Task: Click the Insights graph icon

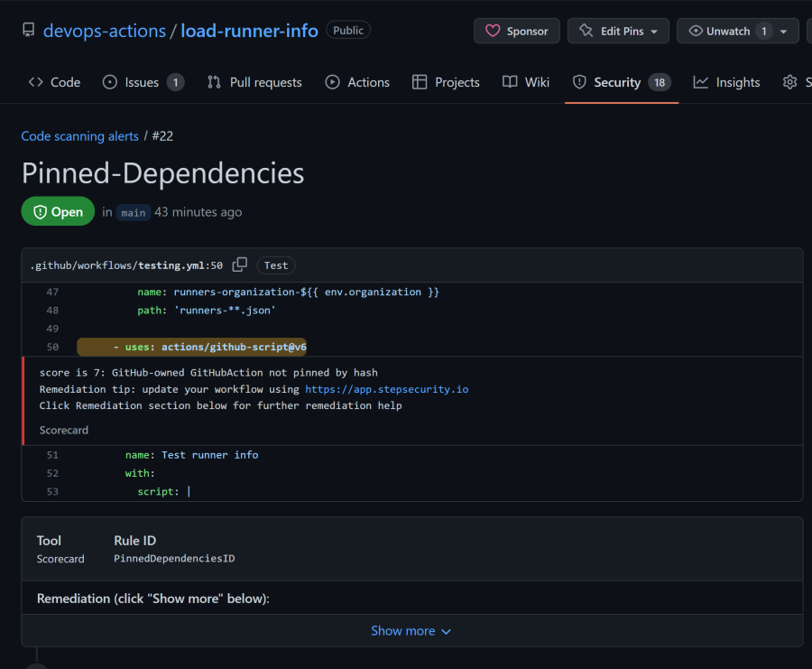Action: click(x=701, y=82)
